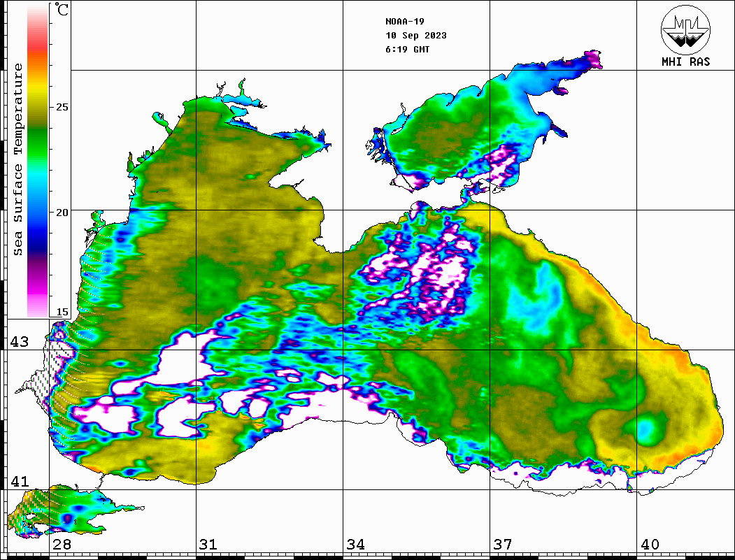Select the 'NOAA-19' satellite label
The height and width of the screenshot is (560, 735).
click(404, 22)
